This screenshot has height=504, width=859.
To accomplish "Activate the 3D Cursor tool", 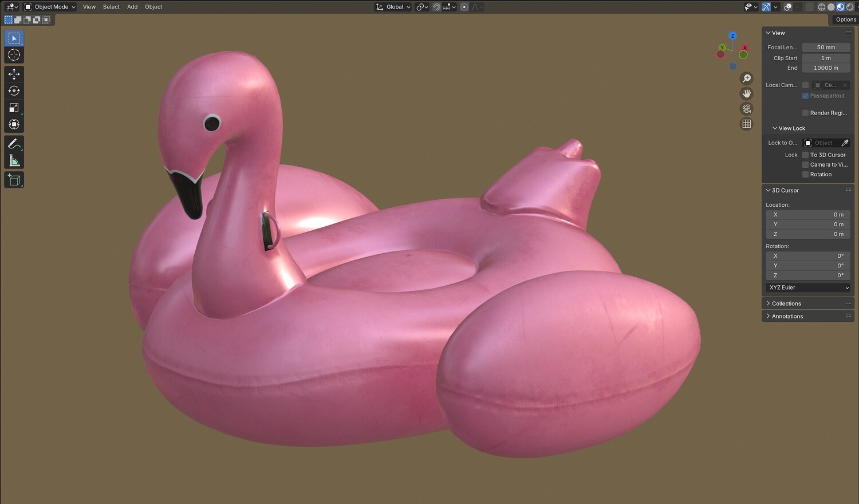I will (14, 55).
